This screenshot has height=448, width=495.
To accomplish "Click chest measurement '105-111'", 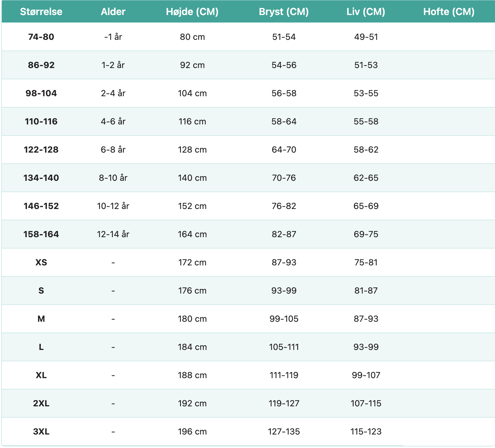I will (284, 347).
